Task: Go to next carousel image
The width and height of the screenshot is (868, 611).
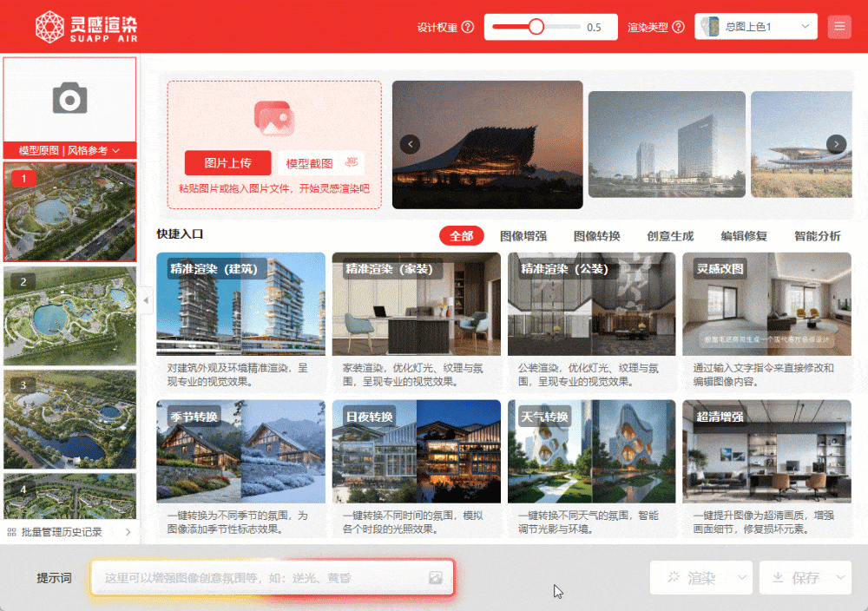Action: click(836, 144)
